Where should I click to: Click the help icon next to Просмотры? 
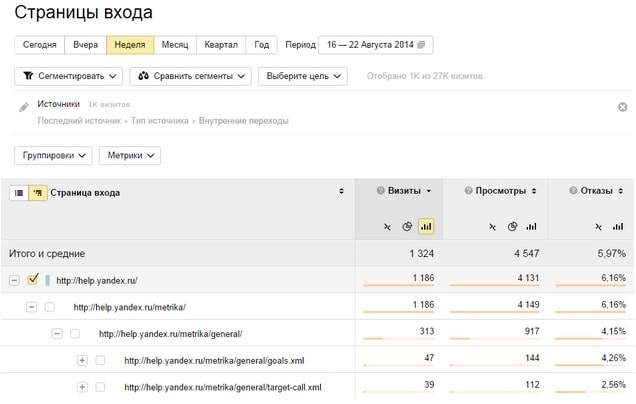point(468,190)
